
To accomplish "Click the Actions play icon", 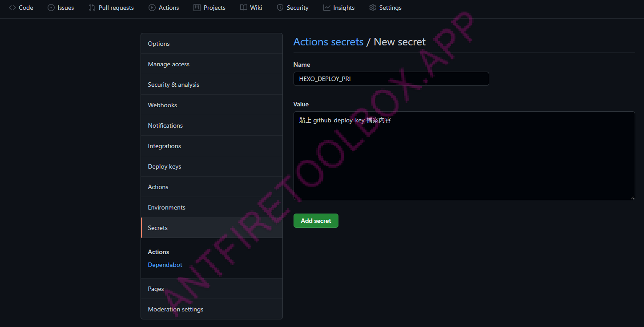I will coord(152,8).
